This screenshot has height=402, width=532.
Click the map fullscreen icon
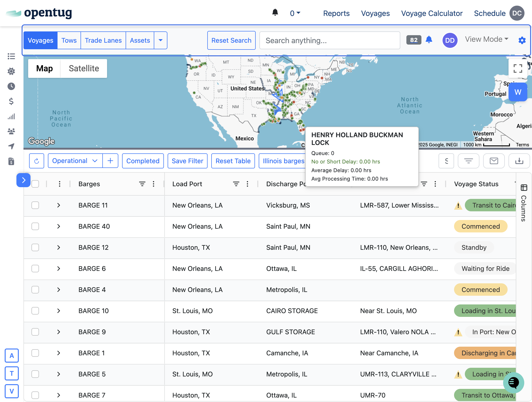(518, 68)
